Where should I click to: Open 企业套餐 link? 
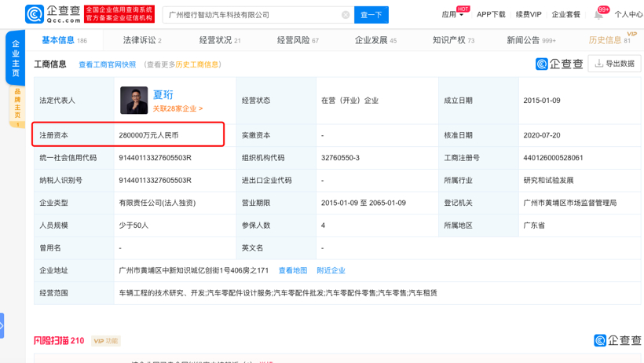tap(565, 14)
